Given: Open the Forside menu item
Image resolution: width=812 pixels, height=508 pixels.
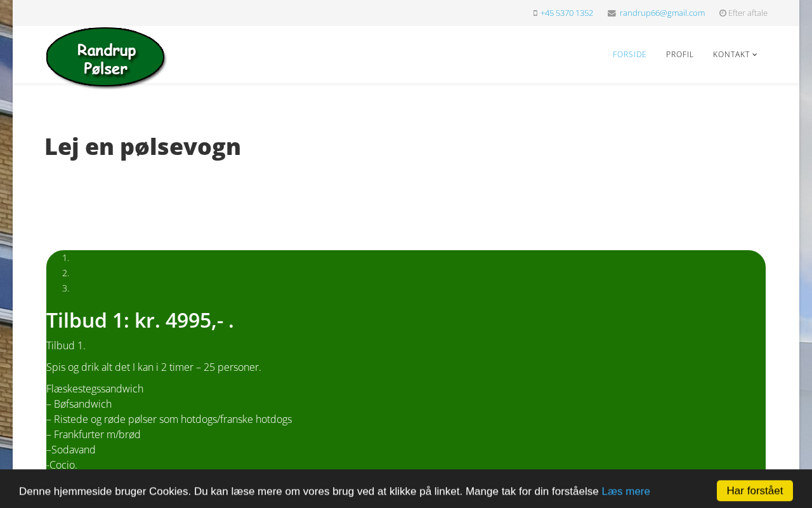Looking at the screenshot, I should (x=629, y=55).
